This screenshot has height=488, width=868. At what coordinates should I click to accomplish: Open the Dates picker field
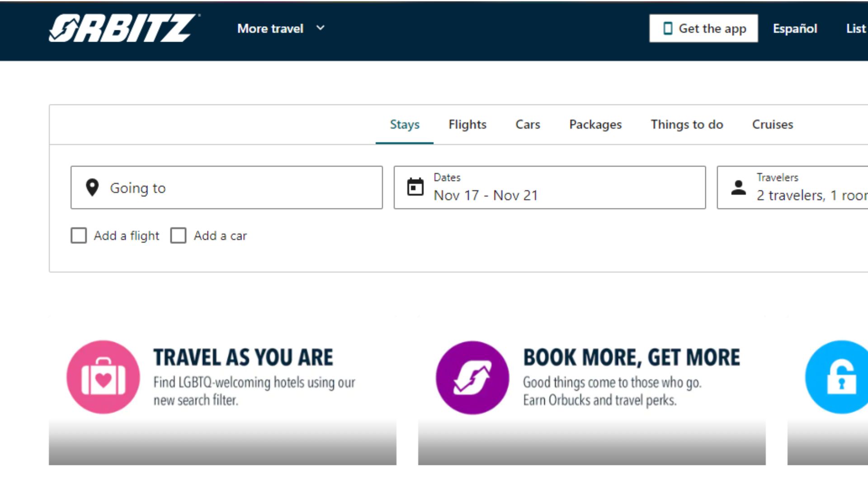tap(550, 188)
